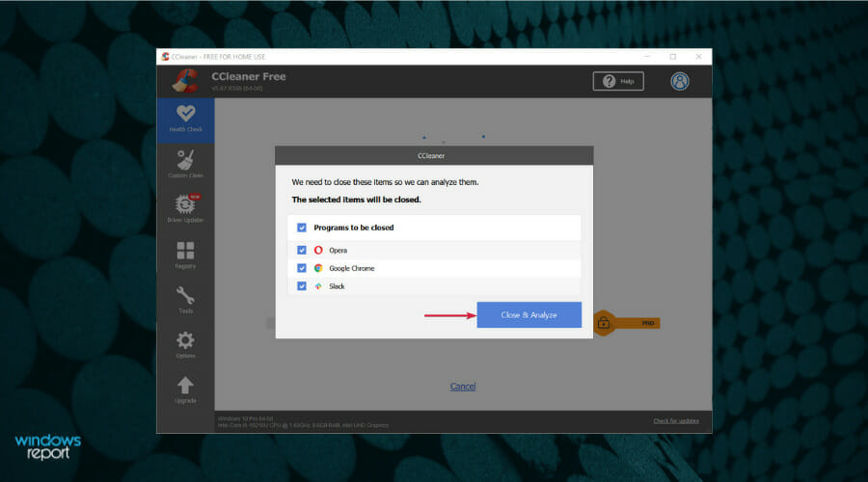Open the Driver Updater section
The height and width of the screenshot is (482, 868).
(x=185, y=208)
